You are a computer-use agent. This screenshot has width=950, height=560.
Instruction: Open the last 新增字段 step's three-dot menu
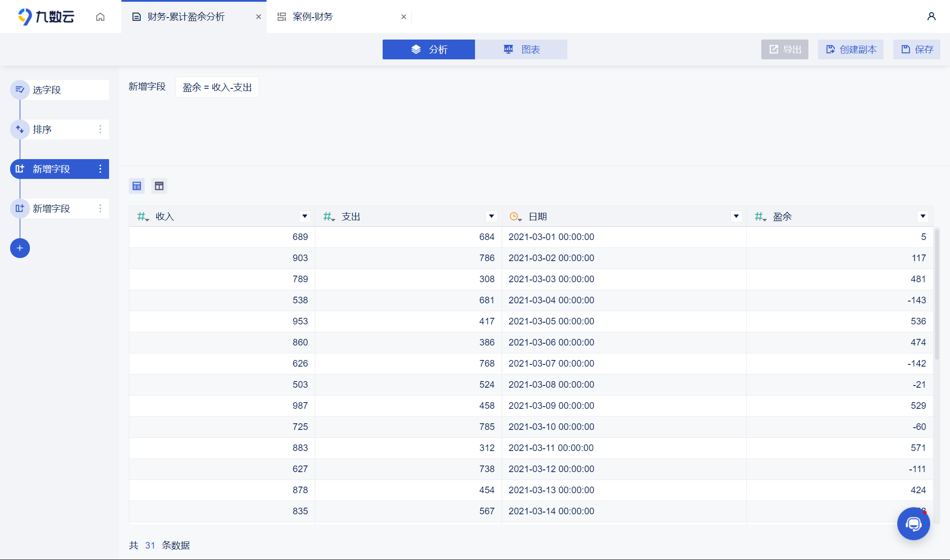click(100, 208)
